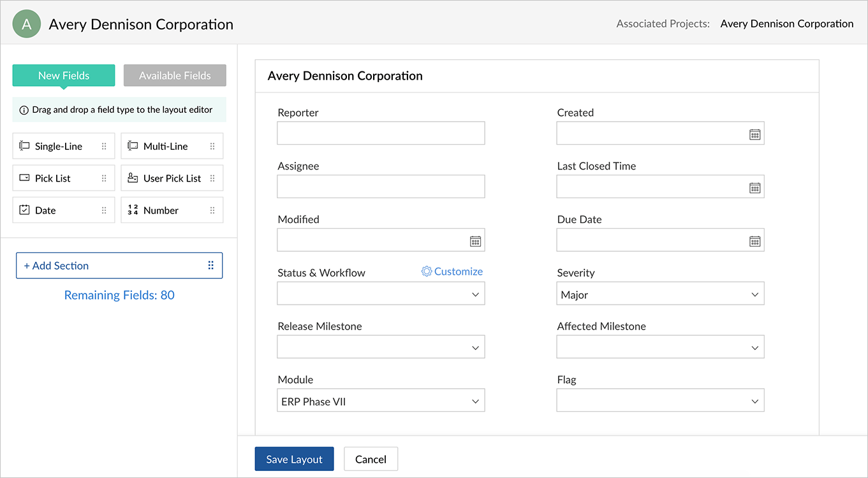Expand the Affected Milestone dropdown
Image resolution: width=868 pixels, height=478 pixels.
pyautogui.click(x=660, y=347)
